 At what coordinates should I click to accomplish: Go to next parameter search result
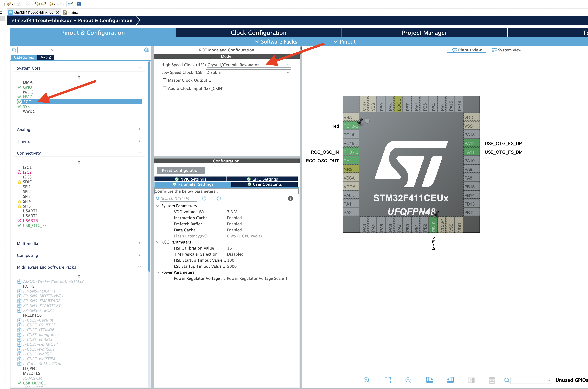(219, 198)
